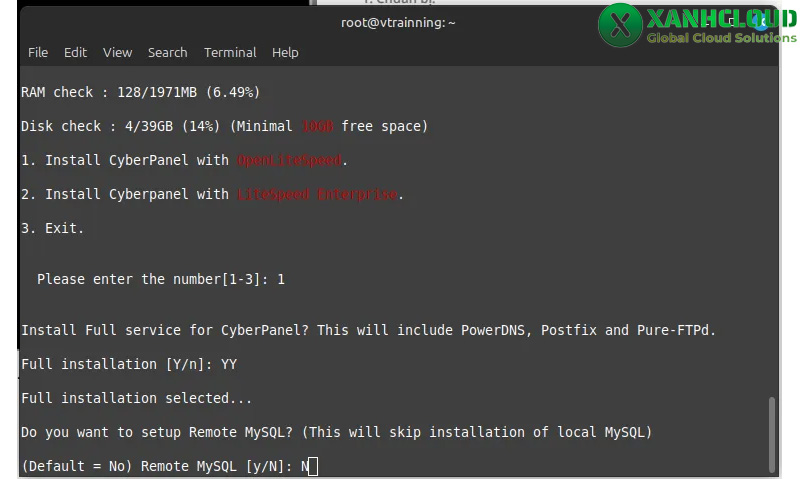Open the File menu
This screenshot has height=479, width=800.
tap(38, 53)
